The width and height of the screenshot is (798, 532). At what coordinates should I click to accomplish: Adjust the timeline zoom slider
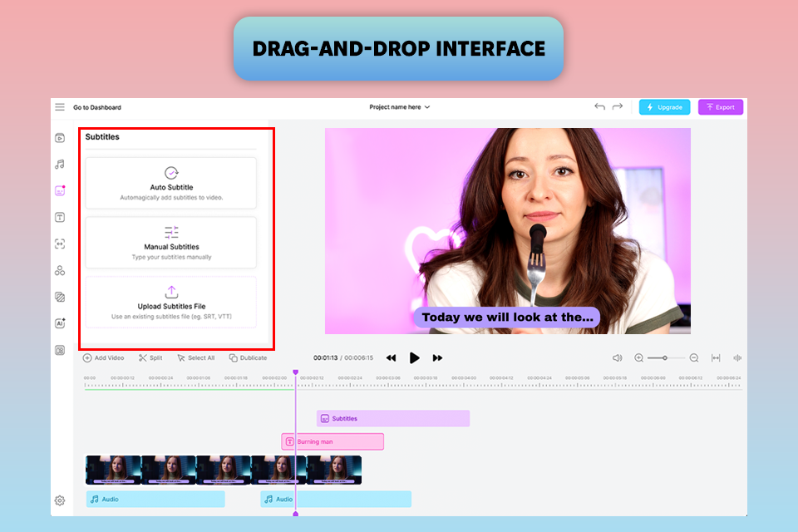pyautogui.click(x=665, y=358)
